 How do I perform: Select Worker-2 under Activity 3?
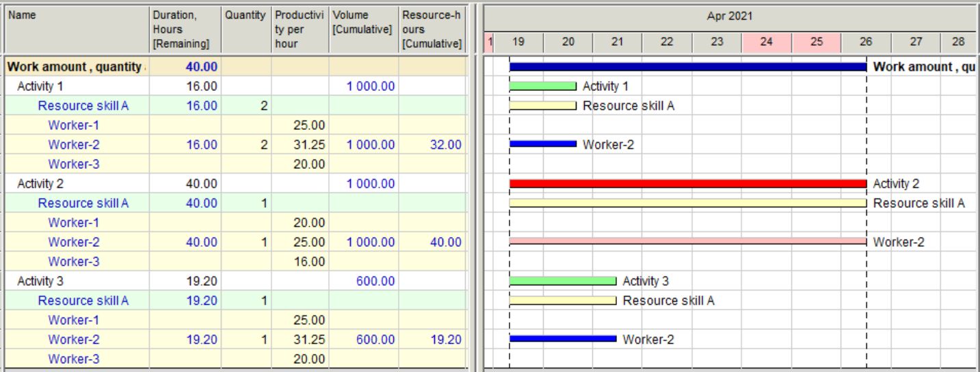click(73, 338)
